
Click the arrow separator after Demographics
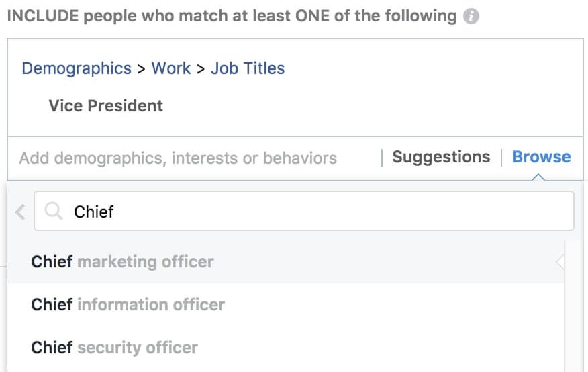[141, 69]
